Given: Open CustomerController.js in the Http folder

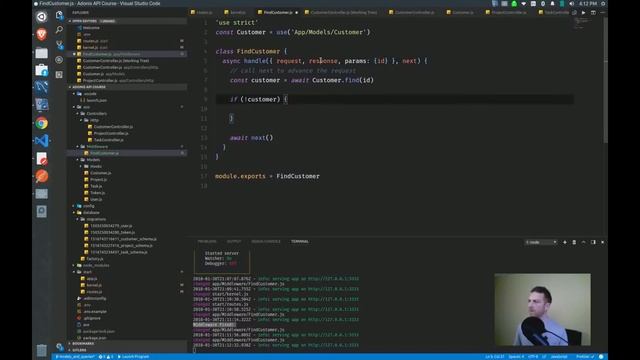Looking at the screenshot, I should pyautogui.click(x=113, y=127).
